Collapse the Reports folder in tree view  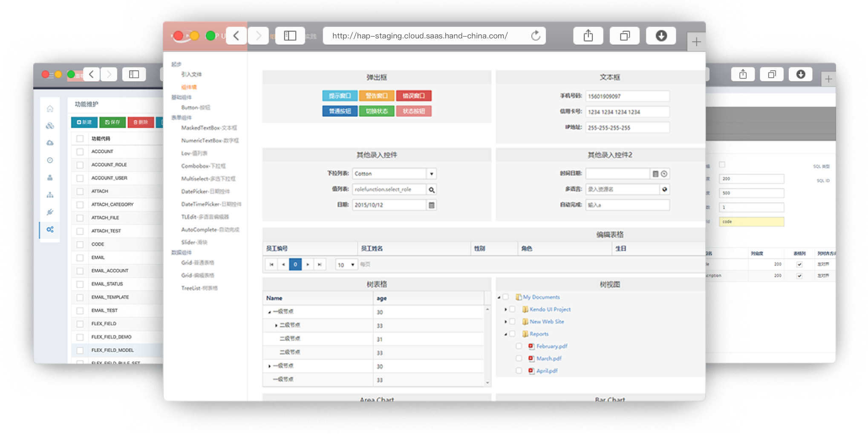(506, 334)
